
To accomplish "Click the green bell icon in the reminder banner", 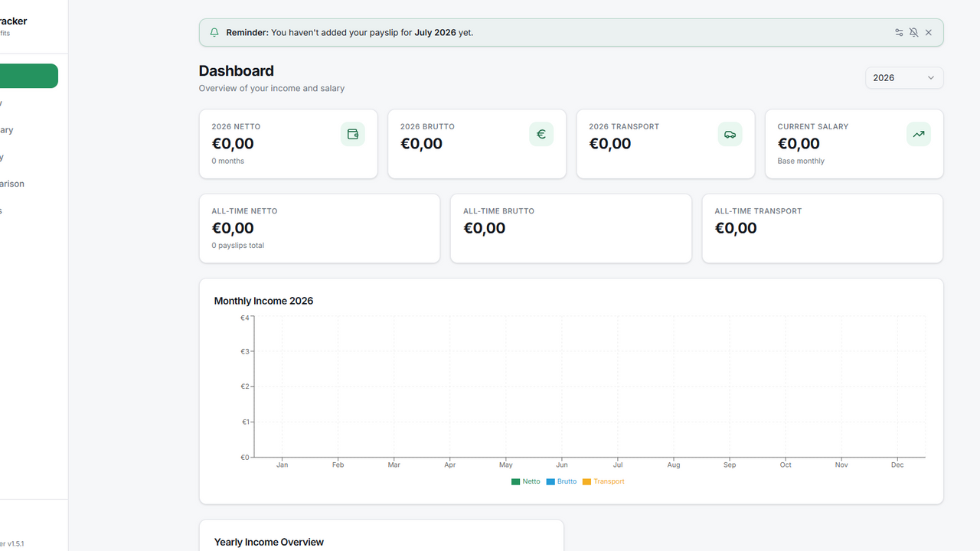I will coord(214,33).
